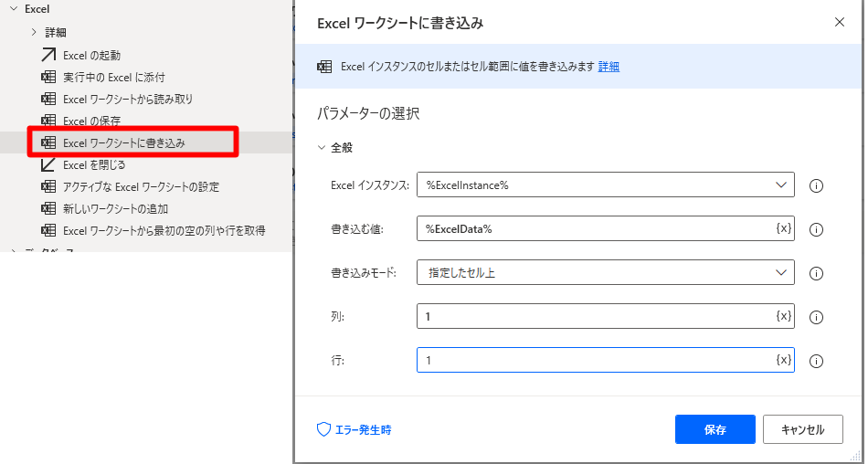Select Excel の保存 action
This screenshot has height=464, width=868.
click(92, 121)
